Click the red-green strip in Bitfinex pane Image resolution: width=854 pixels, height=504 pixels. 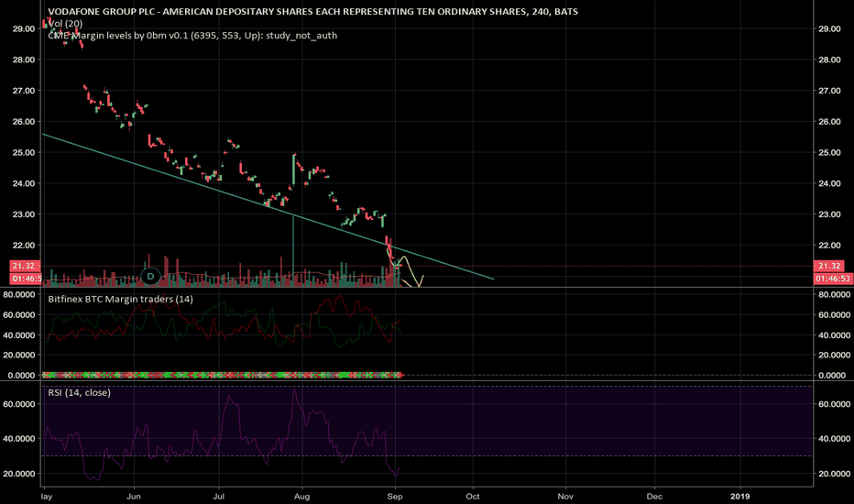(x=223, y=375)
